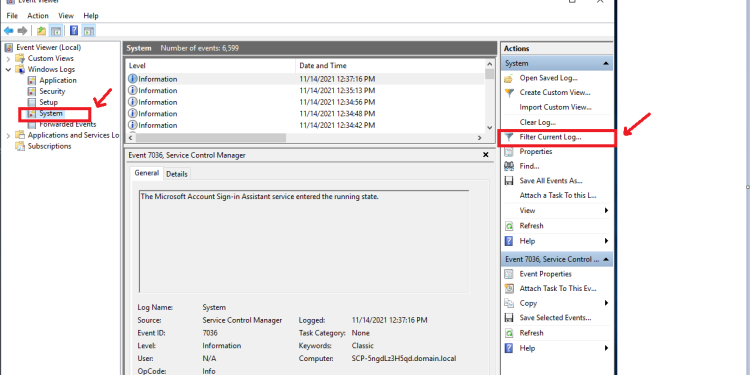This screenshot has height=375, width=750.
Task: Click Create Custom View action
Action: [555, 93]
